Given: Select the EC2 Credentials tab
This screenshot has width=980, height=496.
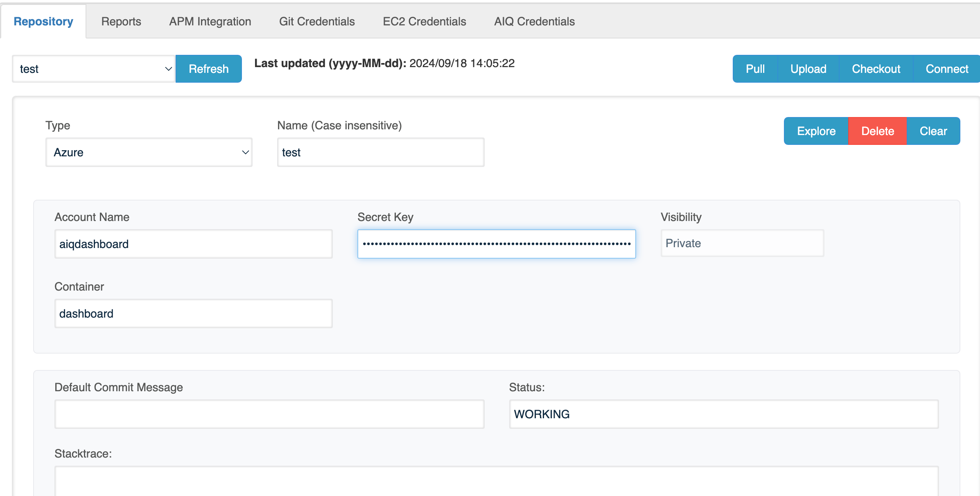Looking at the screenshot, I should point(425,21).
